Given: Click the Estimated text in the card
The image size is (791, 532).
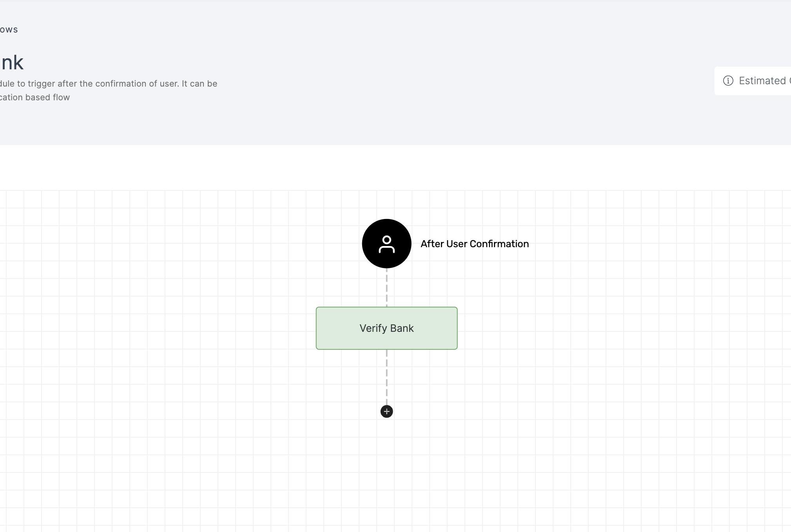Looking at the screenshot, I should 762,81.
